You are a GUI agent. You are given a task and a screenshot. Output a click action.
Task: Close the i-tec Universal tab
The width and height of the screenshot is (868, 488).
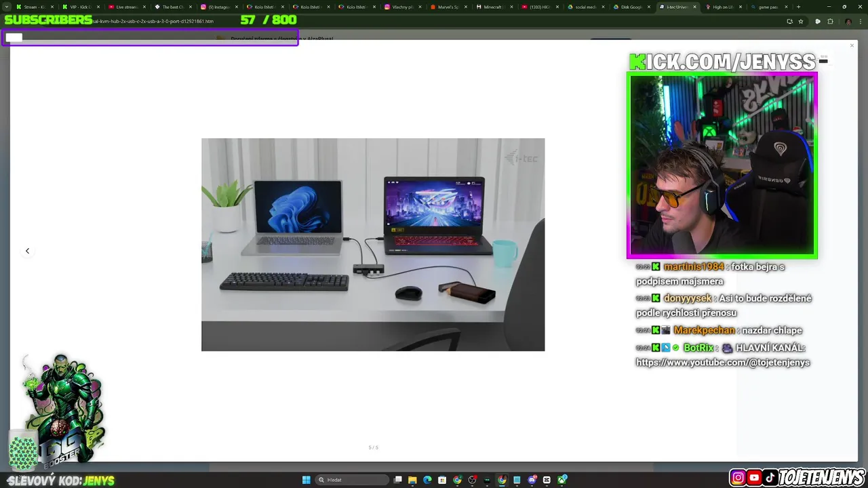[694, 7]
